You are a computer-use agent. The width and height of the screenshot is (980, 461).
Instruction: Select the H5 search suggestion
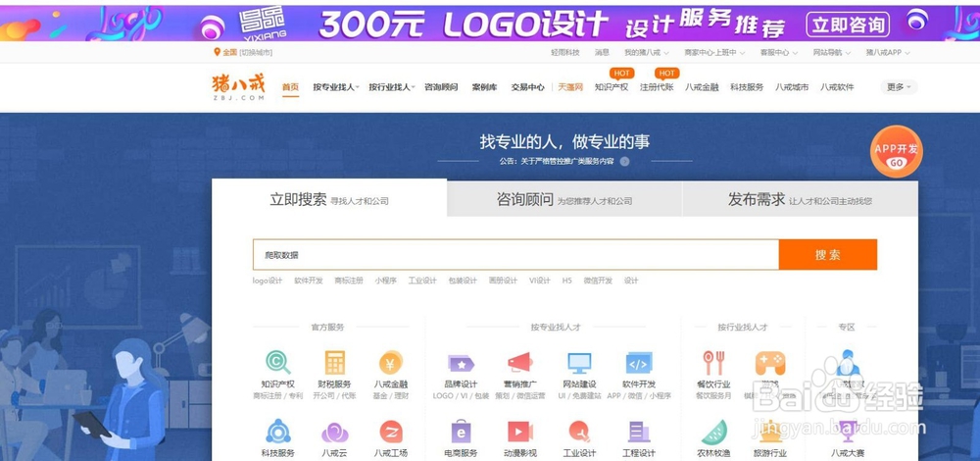(566, 281)
